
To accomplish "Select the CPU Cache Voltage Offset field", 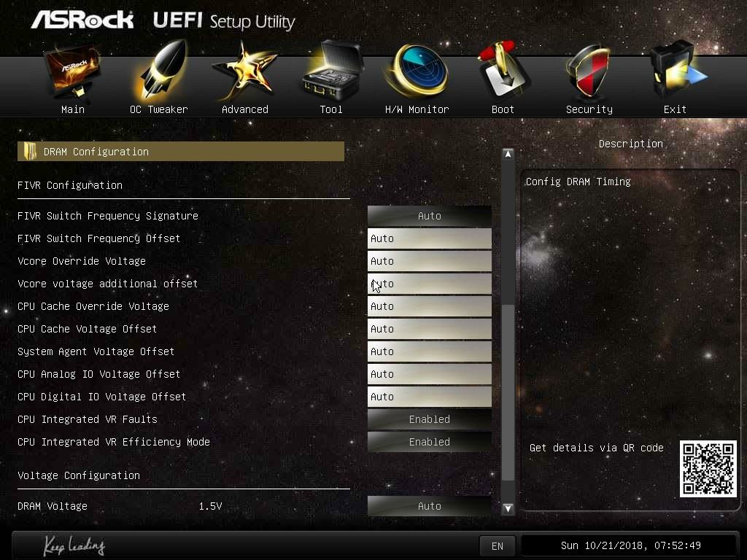I will pyautogui.click(x=429, y=329).
